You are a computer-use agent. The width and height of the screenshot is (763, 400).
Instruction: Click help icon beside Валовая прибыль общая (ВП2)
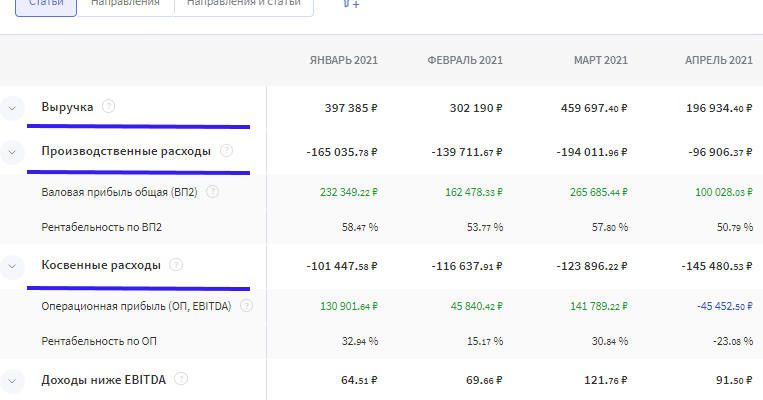(x=212, y=192)
